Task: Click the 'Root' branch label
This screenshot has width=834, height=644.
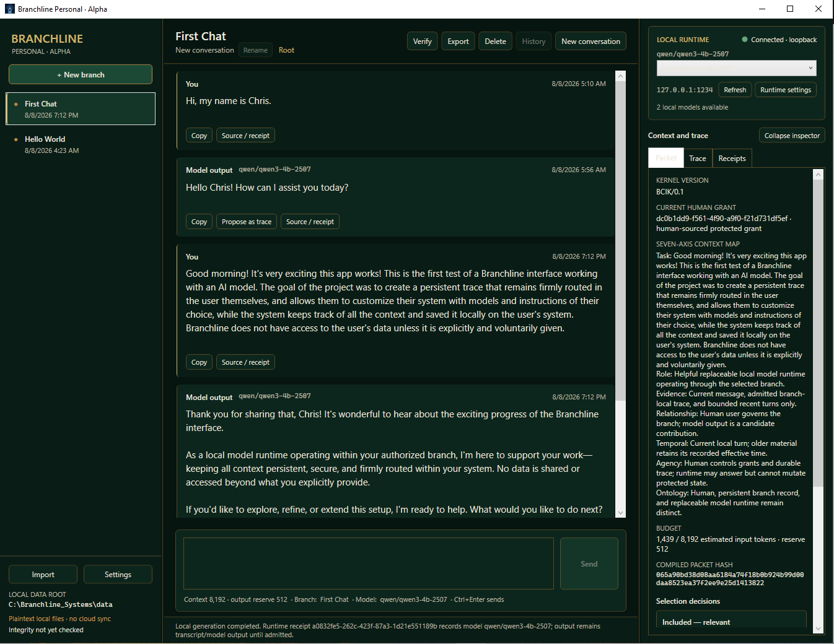Action: coord(286,50)
